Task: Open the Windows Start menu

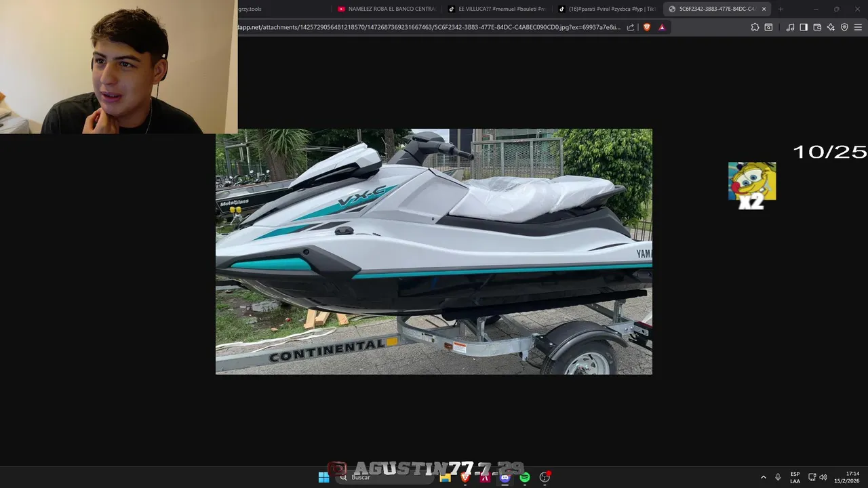Action: pos(324,477)
